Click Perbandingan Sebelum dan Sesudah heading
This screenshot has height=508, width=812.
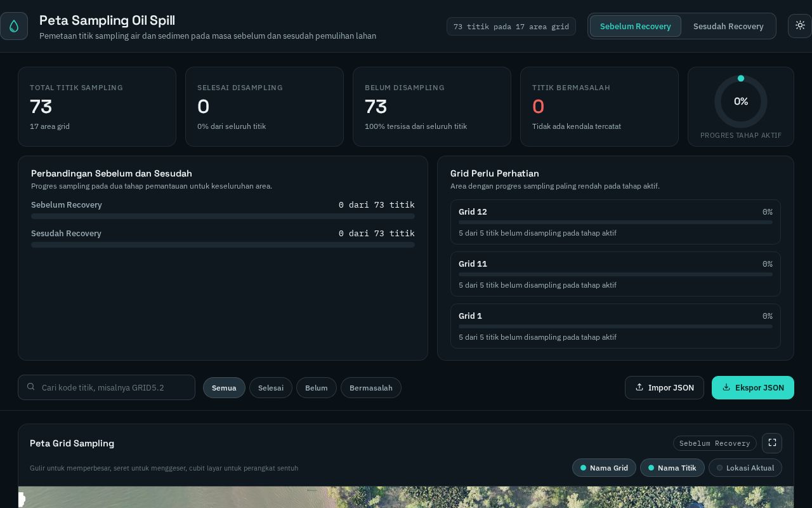click(x=112, y=173)
